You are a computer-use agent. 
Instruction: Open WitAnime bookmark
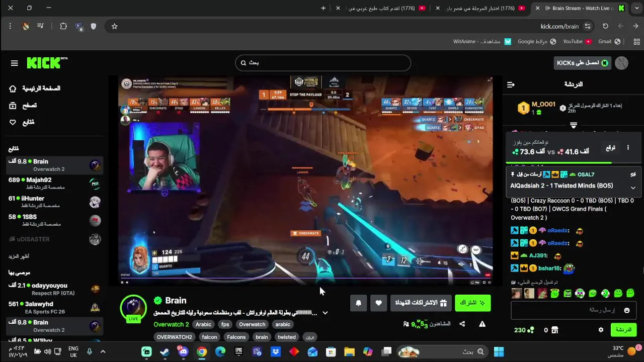pyautogui.click(x=482, y=42)
